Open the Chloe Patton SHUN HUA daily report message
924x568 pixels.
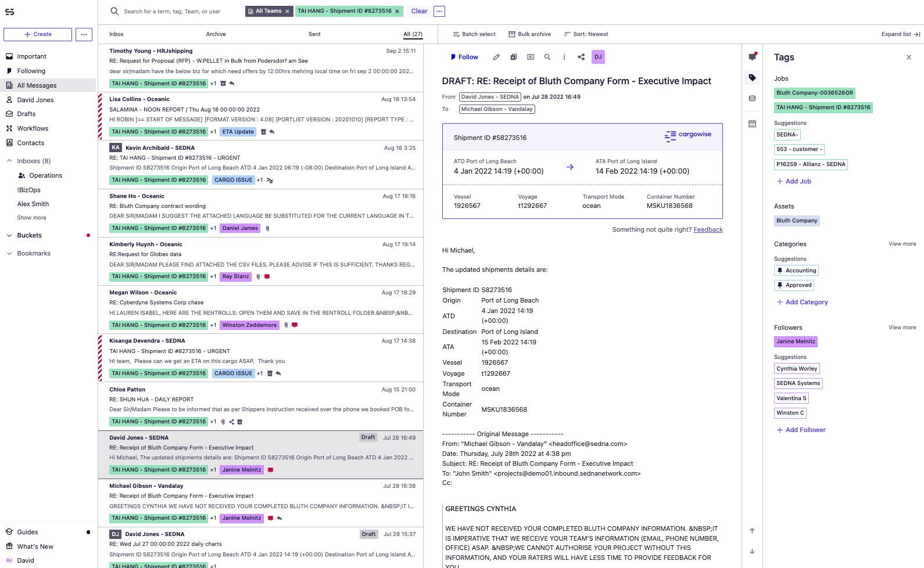(x=261, y=406)
